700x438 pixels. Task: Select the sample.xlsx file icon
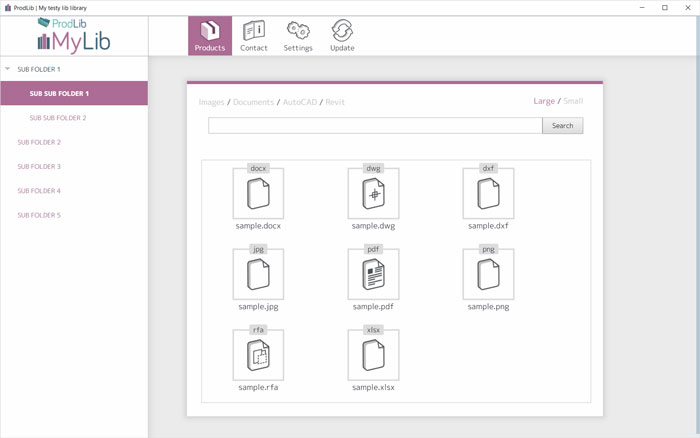point(373,355)
